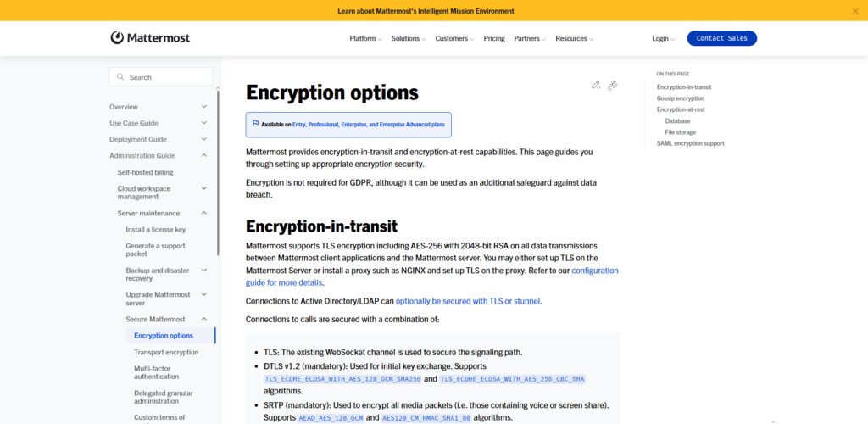Viewport: 868px width, 424px height.
Task: Open the Platform dropdown menu
Action: coord(365,39)
